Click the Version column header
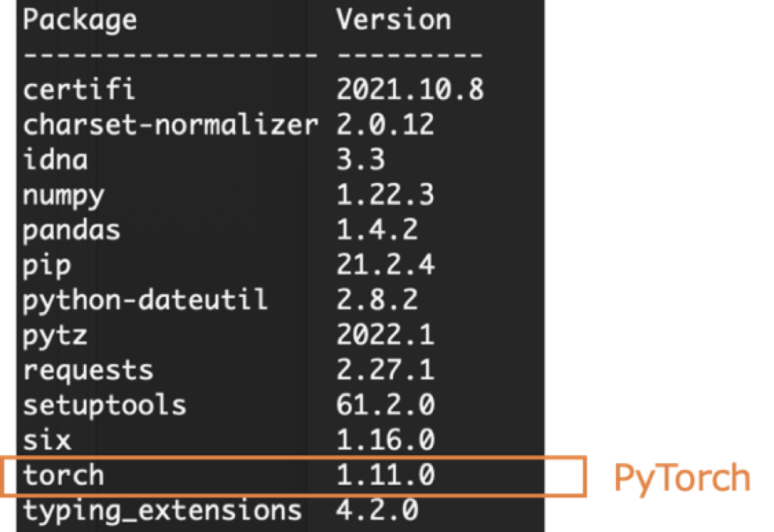This screenshot has height=532, width=774. [x=393, y=19]
